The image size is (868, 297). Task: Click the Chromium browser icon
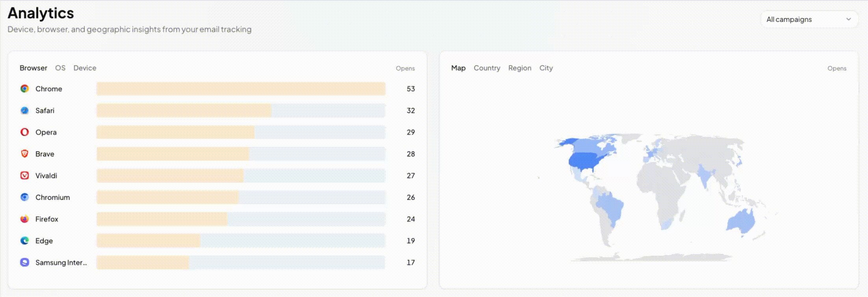(24, 197)
